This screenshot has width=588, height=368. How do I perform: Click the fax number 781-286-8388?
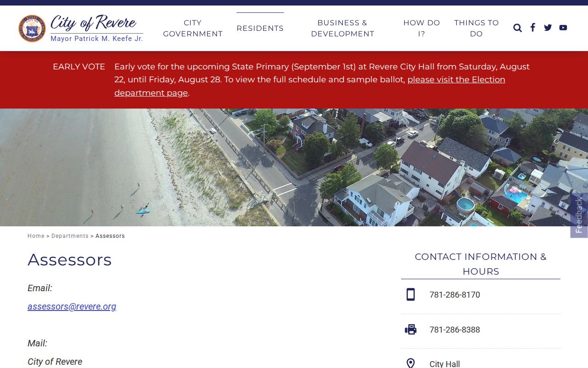coord(455,330)
